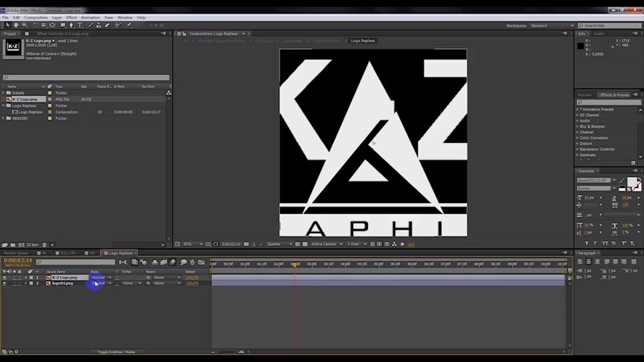Select the Brush tool
The width and height of the screenshot is (644, 362).
coord(91,25)
